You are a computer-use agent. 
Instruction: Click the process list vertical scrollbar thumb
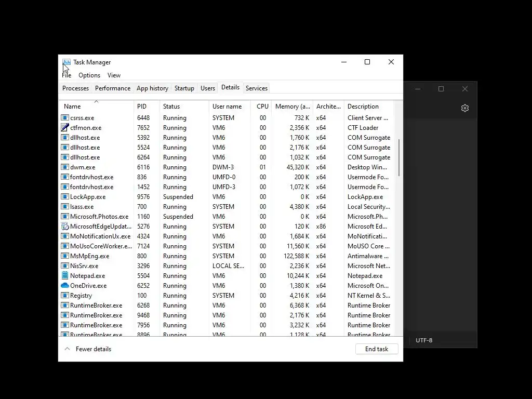point(399,157)
